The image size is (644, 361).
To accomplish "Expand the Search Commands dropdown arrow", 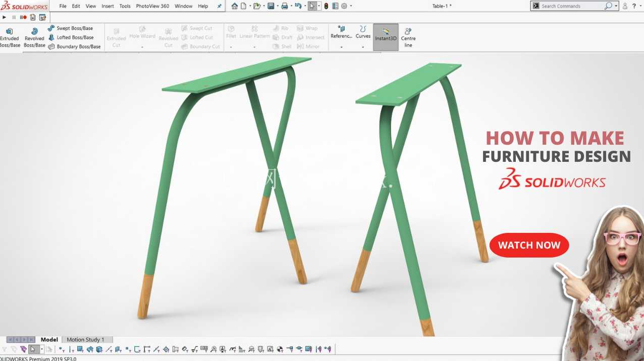I will coord(616,6).
